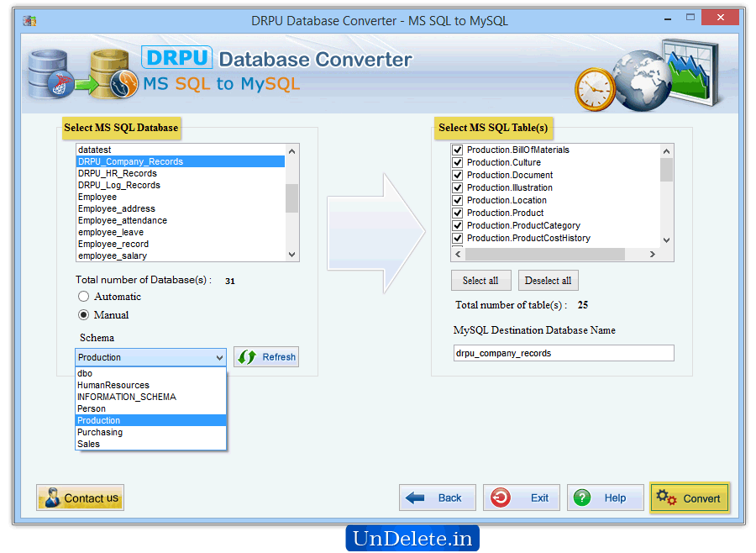Click the Exit button
This screenshot has height=553, width=756.
click(521, 498)
